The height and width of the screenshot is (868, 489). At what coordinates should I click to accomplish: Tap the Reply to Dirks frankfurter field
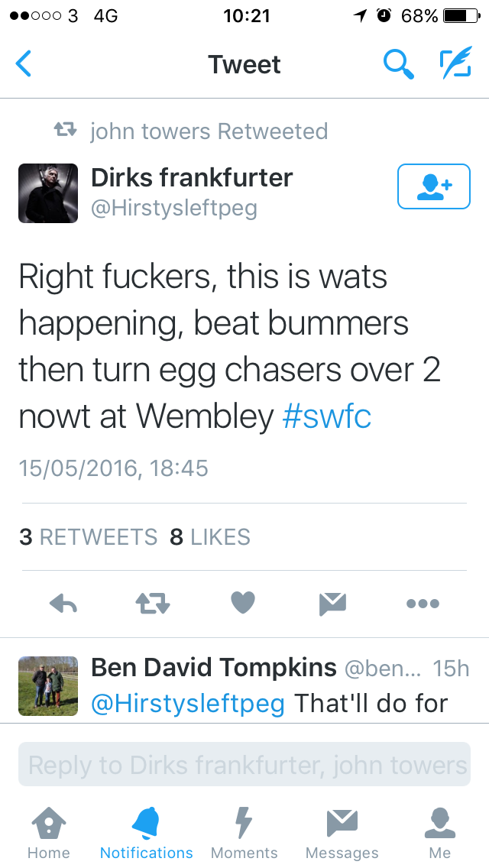244,765
